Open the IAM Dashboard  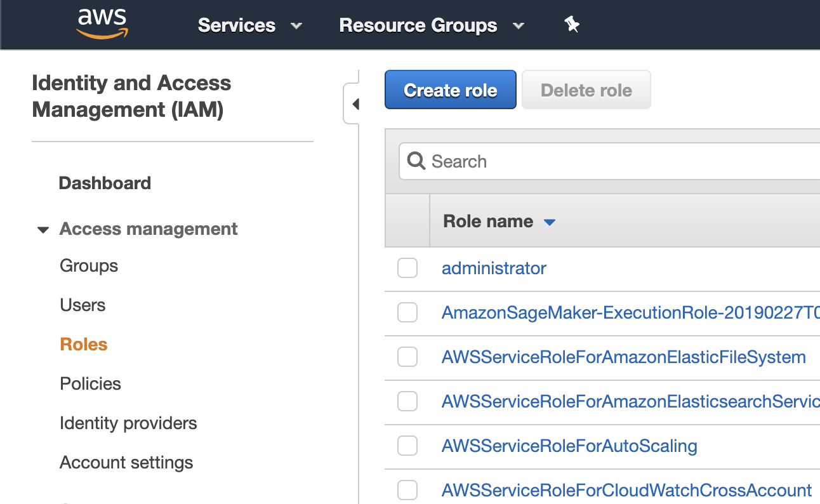tap(105, 183)
